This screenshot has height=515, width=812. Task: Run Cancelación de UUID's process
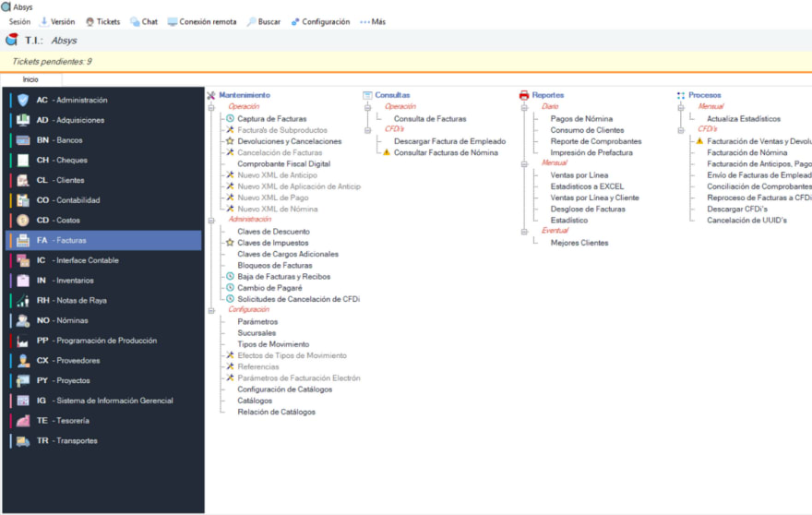746,221
